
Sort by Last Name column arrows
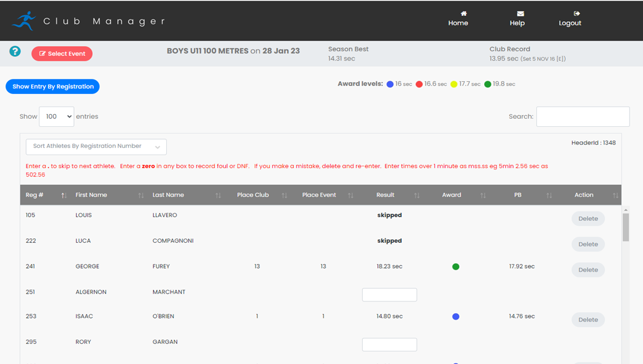pos(218,195)
